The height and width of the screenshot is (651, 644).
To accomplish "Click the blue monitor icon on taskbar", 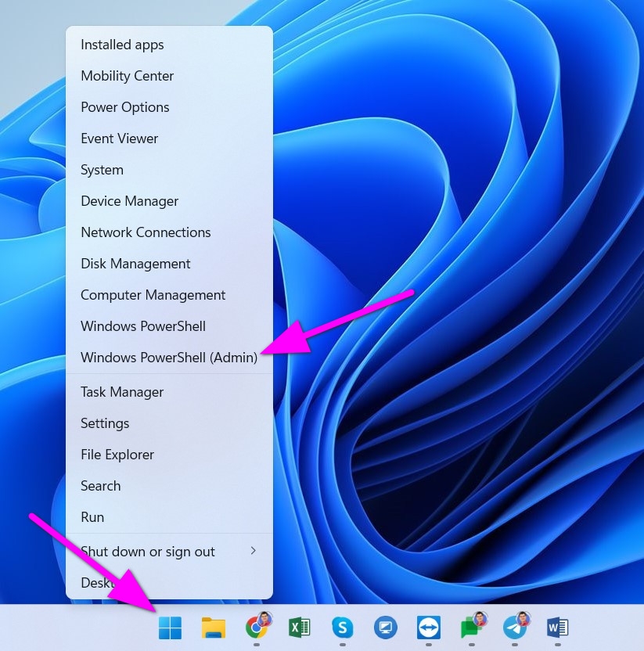I will pos(385,627).
